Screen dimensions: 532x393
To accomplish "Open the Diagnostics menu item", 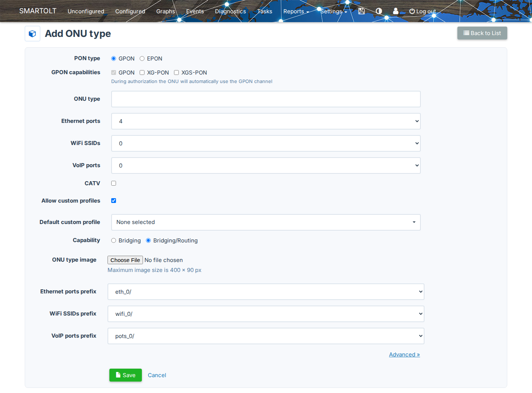I will (x=231, y=11).
